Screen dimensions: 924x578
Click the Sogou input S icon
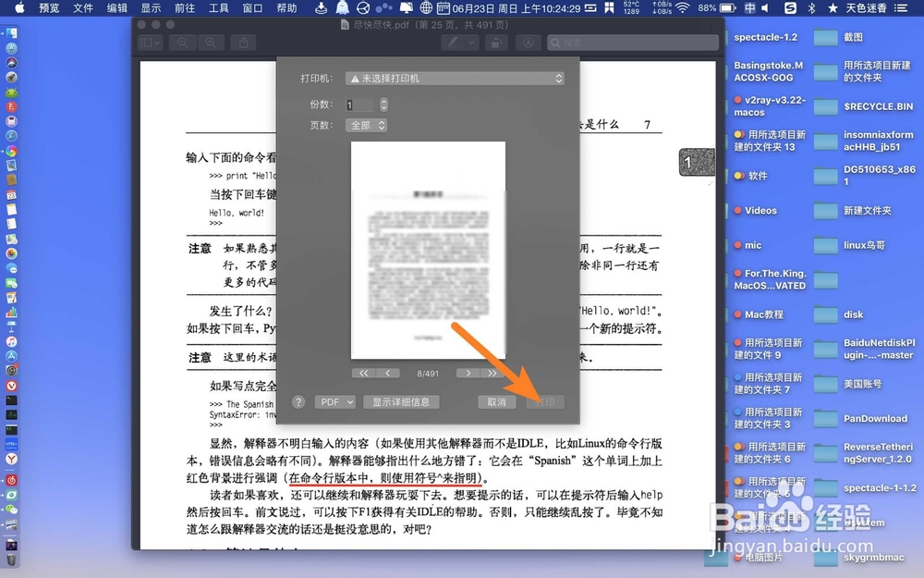tap(790, 7)
